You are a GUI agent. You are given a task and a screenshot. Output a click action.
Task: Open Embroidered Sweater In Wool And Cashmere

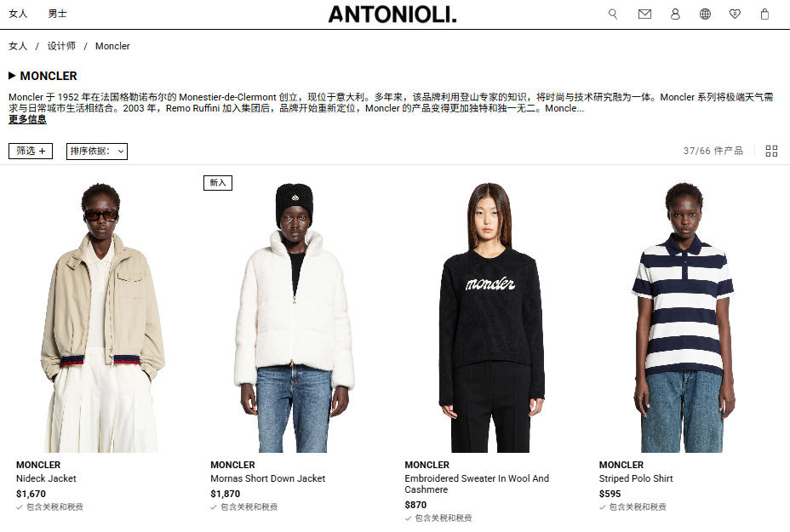477,483
